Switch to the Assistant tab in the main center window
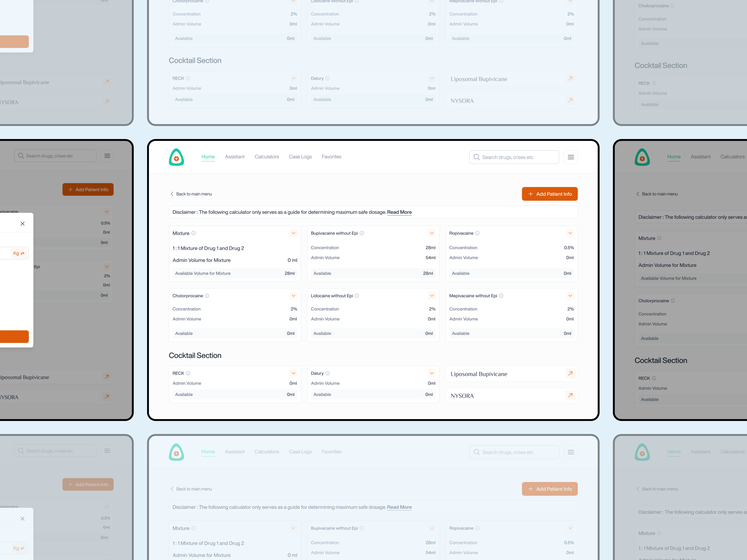 235,157
